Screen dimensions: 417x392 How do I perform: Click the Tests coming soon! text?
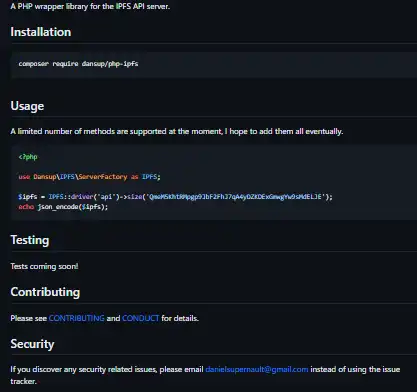(x=44, y=266)
